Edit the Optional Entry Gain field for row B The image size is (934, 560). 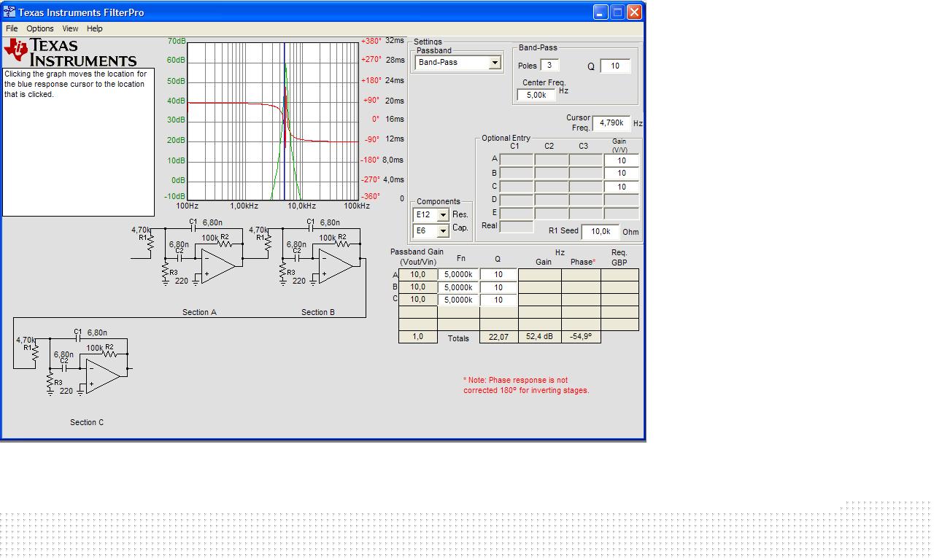(x=622, y=174)
